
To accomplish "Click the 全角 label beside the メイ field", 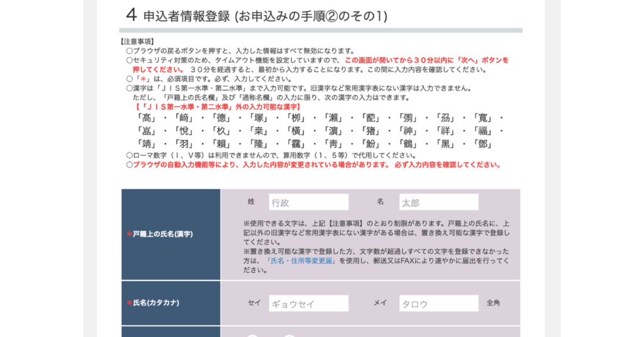I will [494, 303].
